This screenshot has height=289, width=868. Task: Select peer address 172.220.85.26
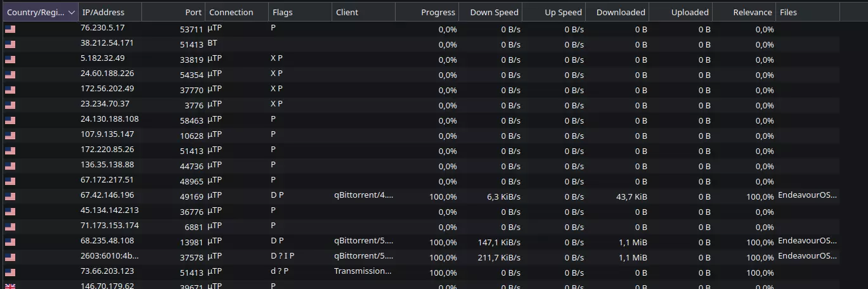107,150
